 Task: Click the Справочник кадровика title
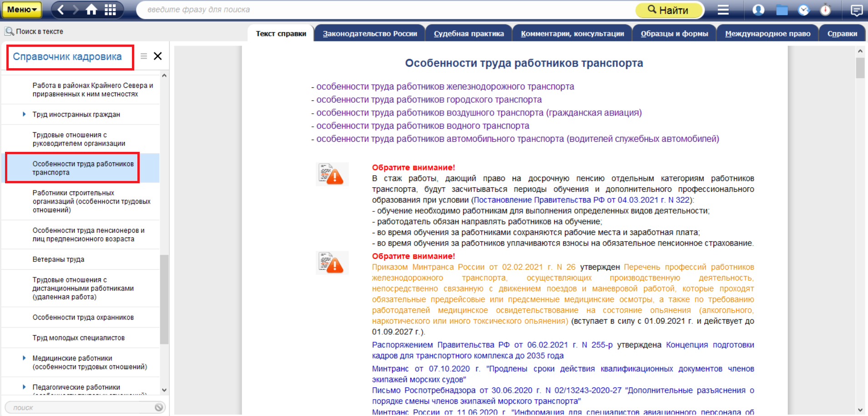pyautogui.click(x=67, y=57)
